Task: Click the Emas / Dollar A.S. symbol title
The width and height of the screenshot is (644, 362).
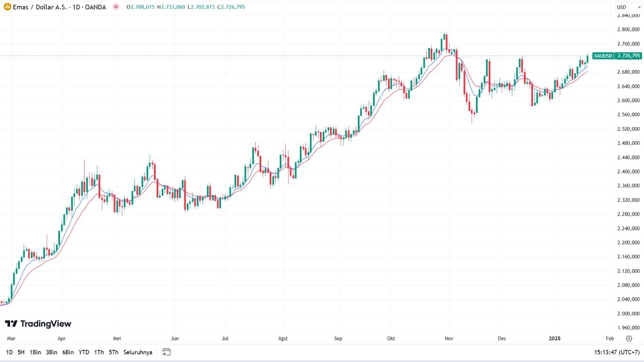Action: tap(40, 7)
